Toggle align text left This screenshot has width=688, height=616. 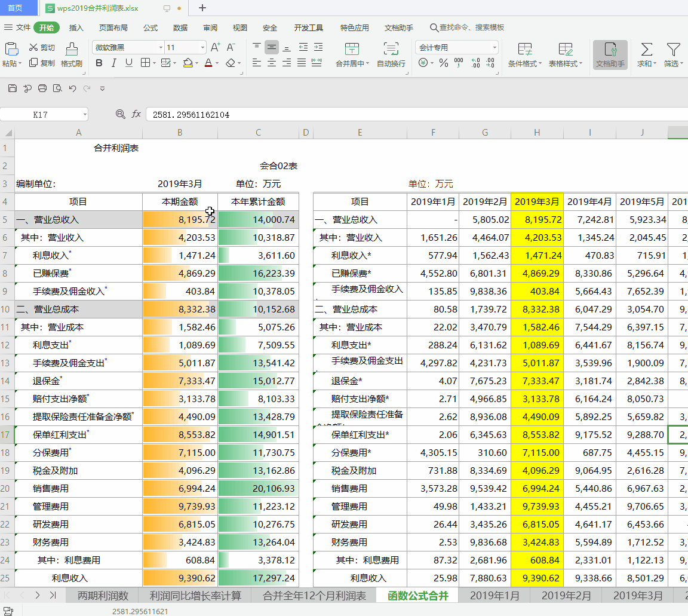point(257,63)
